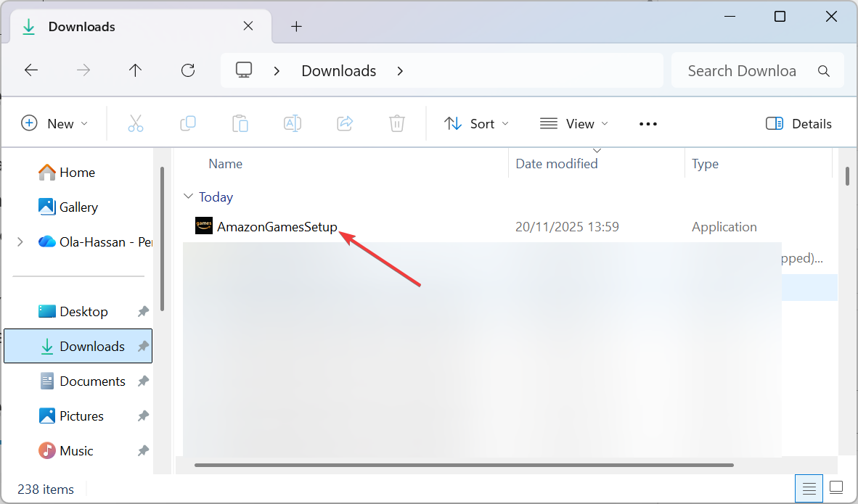Switch to the details list view icon in status bar
858x504 pixels.
(x=809, y=487)
